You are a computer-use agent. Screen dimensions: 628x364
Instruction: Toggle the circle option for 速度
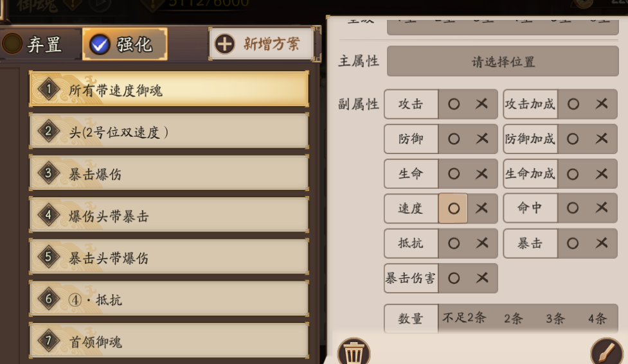coord(453,208)
